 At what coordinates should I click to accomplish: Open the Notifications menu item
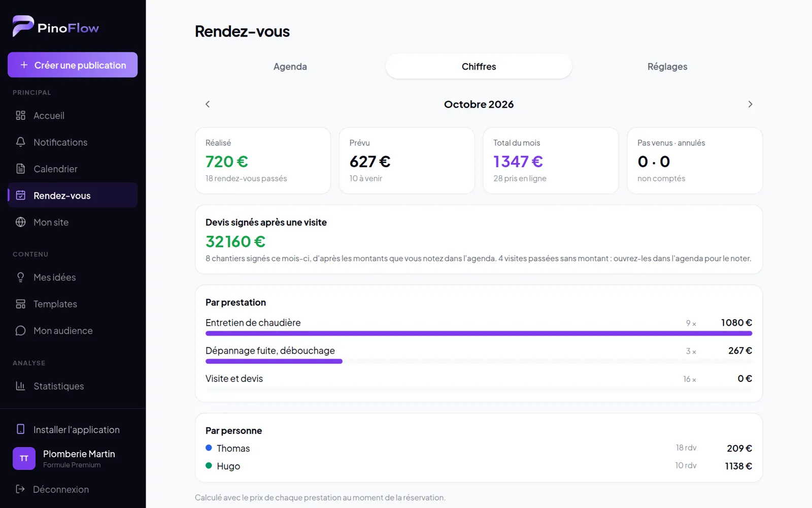(73, 142)
